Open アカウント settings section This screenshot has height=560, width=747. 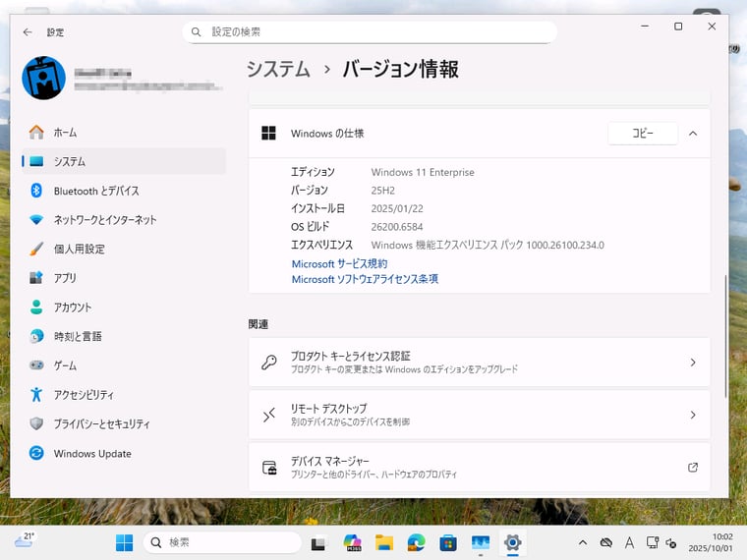pyautogui.click(x=72, y=308)
